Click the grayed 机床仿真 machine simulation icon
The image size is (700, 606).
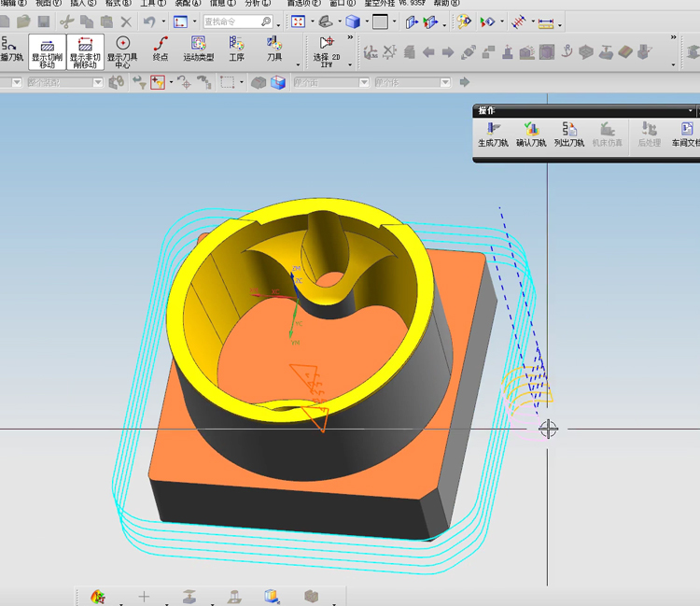pyautogui.click(x=608, y=129)
